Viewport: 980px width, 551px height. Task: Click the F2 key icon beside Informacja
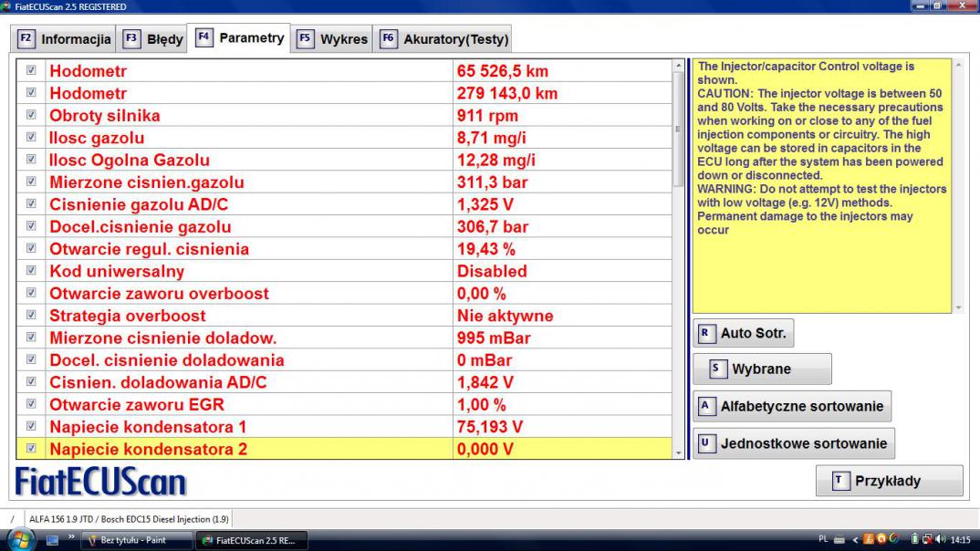pos(26,39)
